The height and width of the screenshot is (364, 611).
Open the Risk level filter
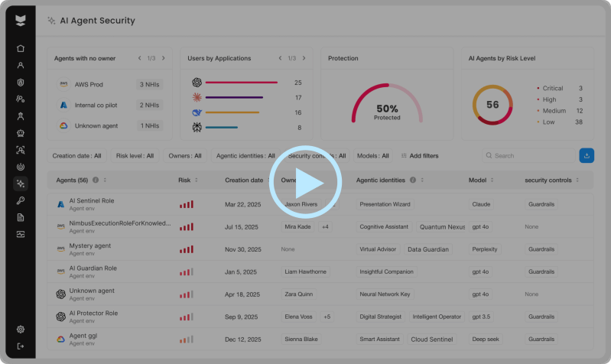135,155
